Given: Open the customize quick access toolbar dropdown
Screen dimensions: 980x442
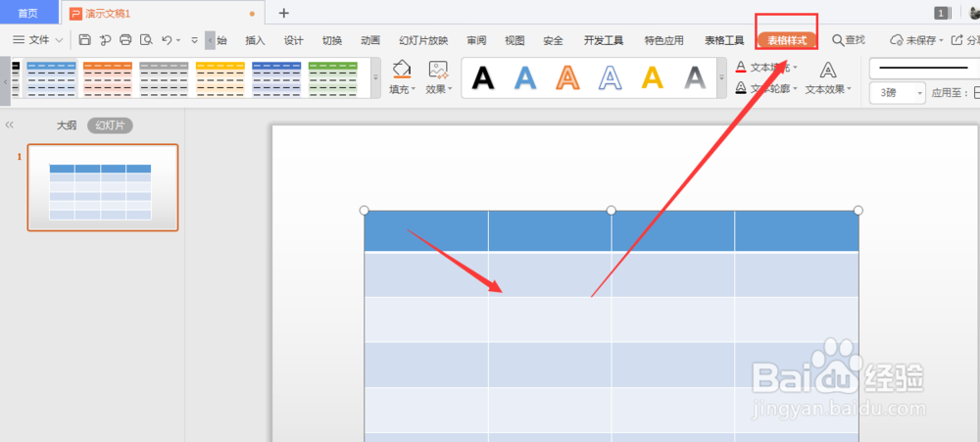Looking at the screenshot, I should [194, 40].
